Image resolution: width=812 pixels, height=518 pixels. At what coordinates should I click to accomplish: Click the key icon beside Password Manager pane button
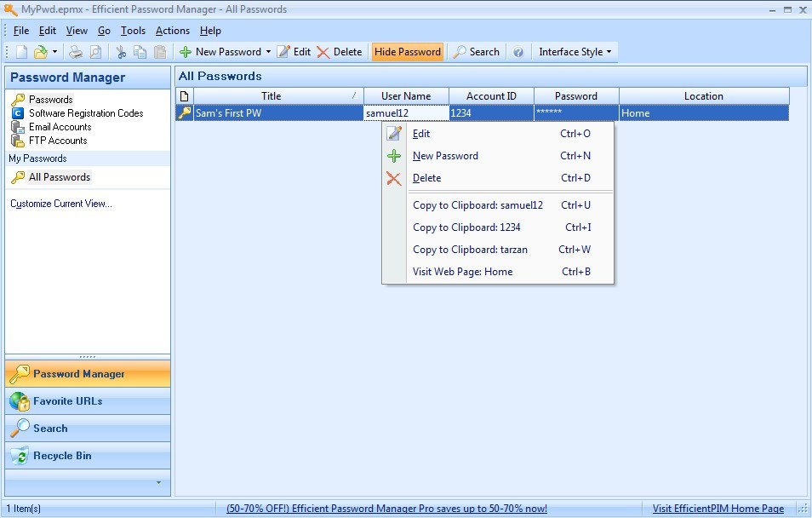[20, 374]
